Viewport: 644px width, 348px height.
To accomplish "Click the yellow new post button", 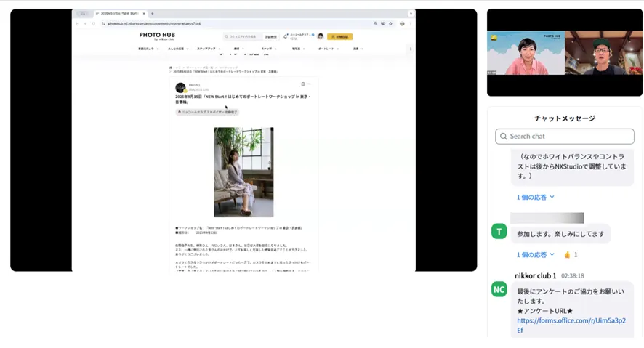I will click(339, 36).
